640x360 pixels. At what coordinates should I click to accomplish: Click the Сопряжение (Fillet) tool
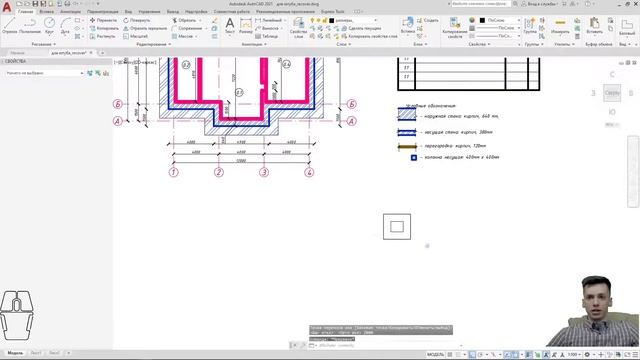(187, 28)
